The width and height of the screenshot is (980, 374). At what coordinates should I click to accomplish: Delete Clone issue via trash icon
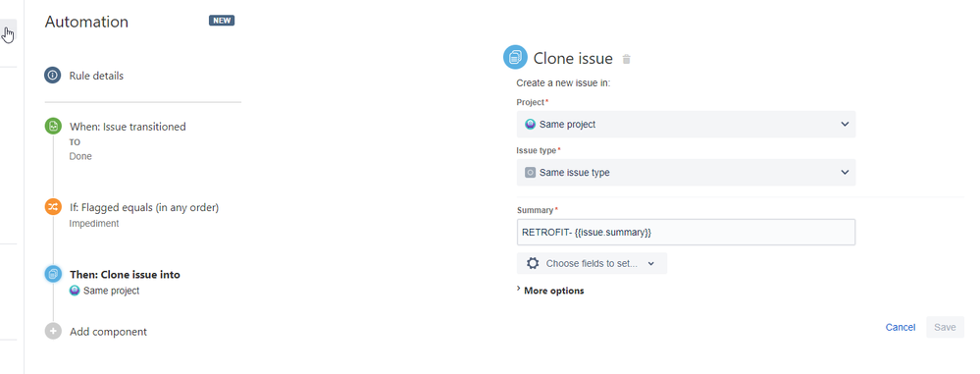coord(627,60)
